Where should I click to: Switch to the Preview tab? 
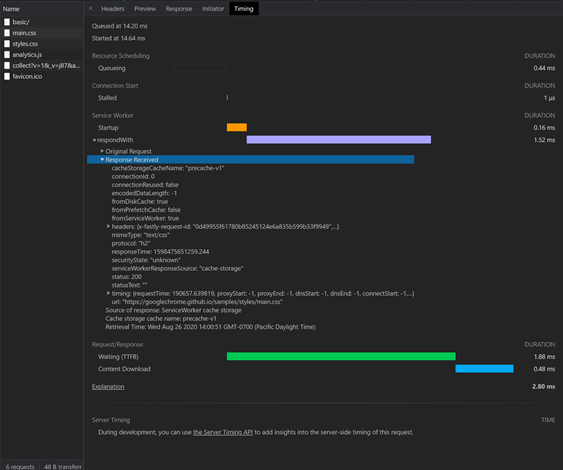click(x=145, y=9)
